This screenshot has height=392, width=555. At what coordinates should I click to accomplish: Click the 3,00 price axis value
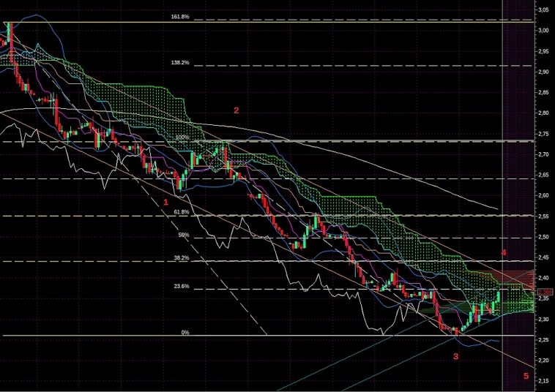(543, 31)
